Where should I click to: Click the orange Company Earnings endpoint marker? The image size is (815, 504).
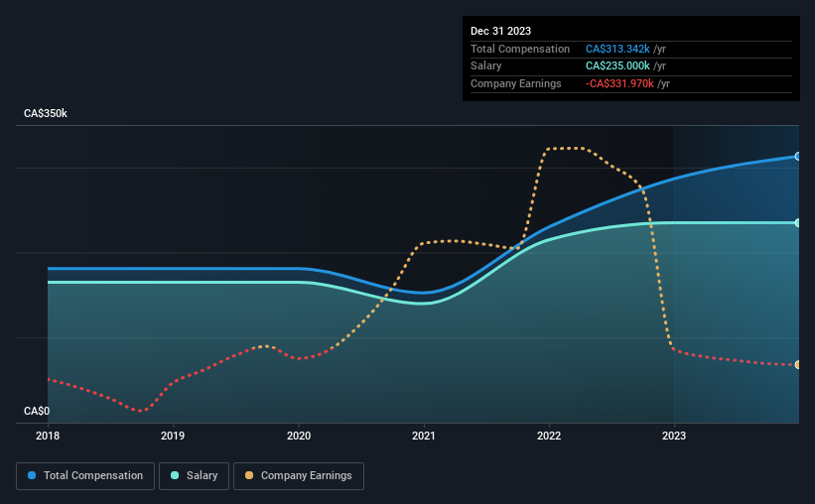[x=798, y=365]
